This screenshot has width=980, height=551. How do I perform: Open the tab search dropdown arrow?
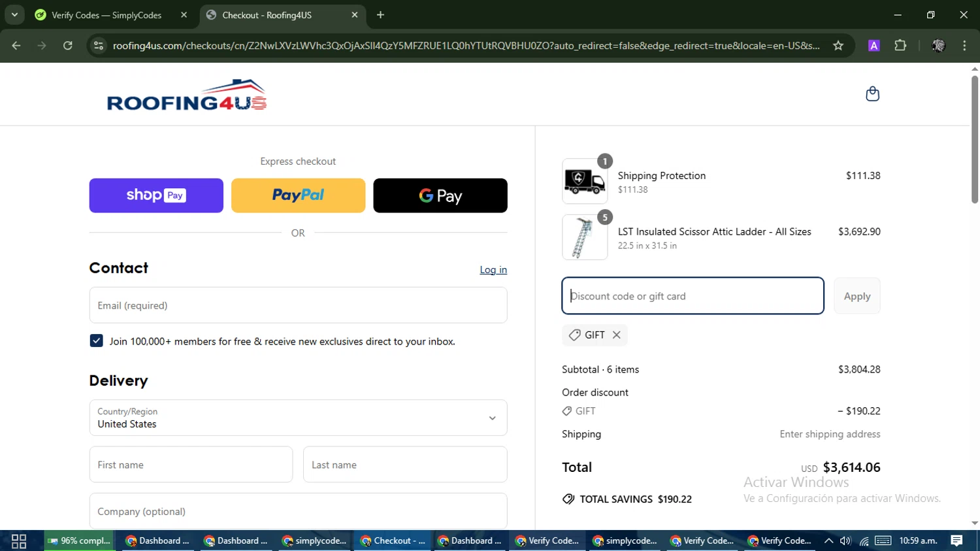coord(14,15)
